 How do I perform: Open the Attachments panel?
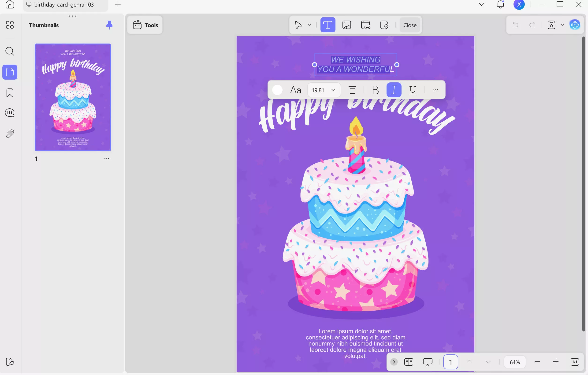pyautogui.click(x=10, y=133)
